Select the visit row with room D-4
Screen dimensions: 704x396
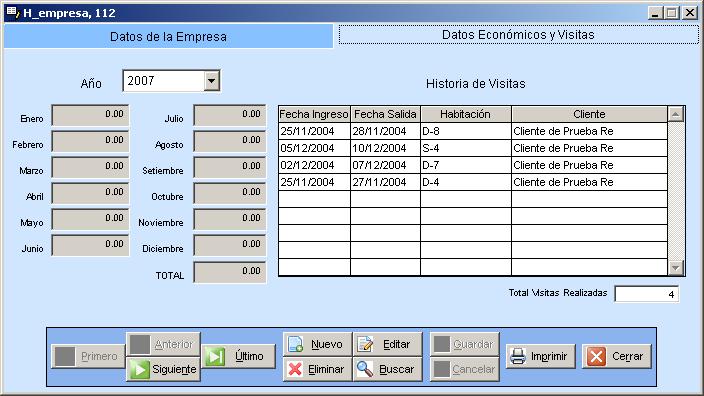pos(473,182)
